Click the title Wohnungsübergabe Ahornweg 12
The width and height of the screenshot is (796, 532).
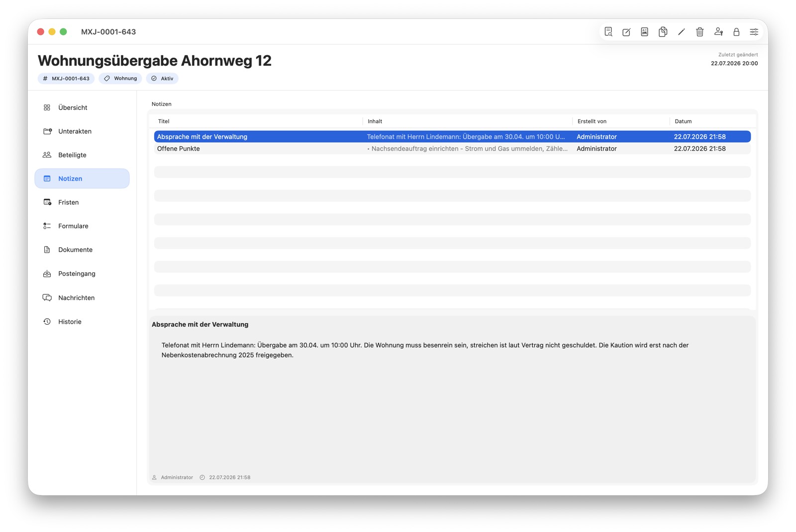(155, 61)
